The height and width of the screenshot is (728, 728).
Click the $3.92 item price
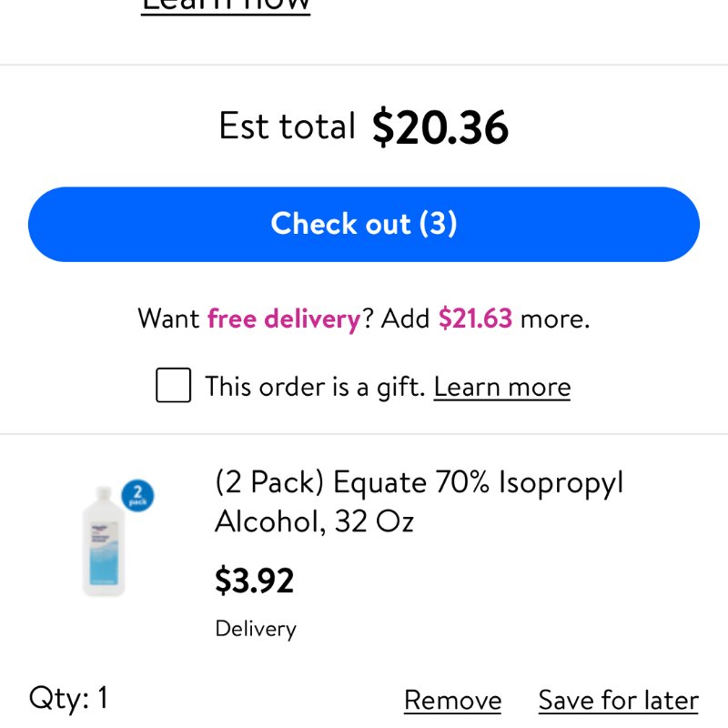pos(255,580)
